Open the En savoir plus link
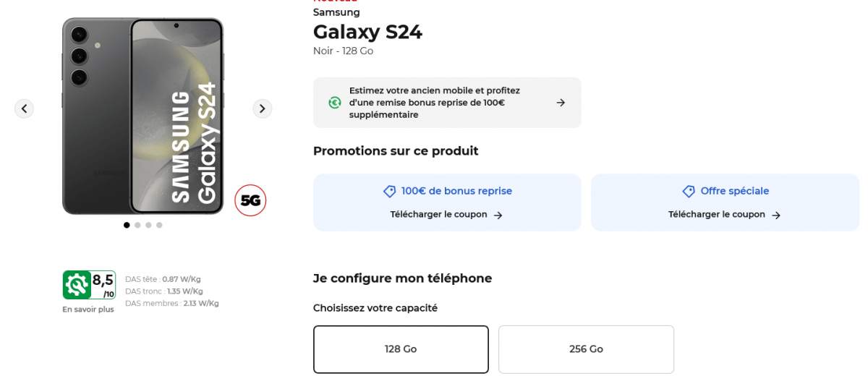The width and height of the screenshot is (868, 376). (88, 309)
